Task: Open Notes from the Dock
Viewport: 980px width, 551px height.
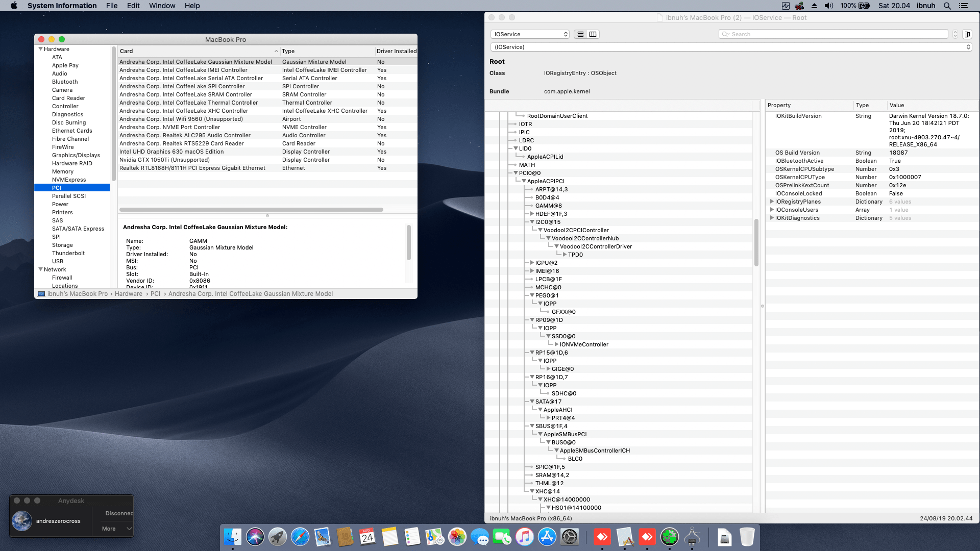Action: pos(390,537)
